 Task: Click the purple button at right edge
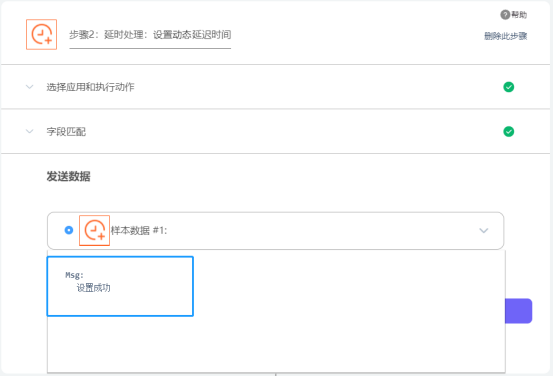518,311
